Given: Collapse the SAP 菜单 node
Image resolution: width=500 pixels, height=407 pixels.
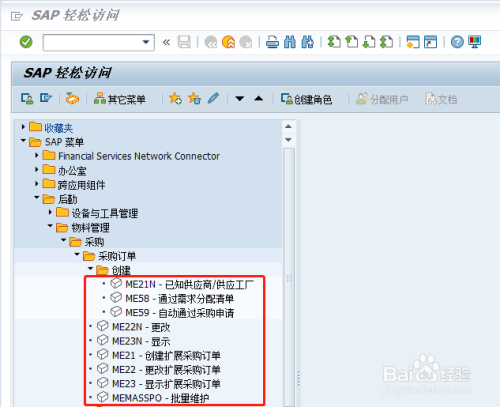Looking at the screenshot, I should pos(23,141).
